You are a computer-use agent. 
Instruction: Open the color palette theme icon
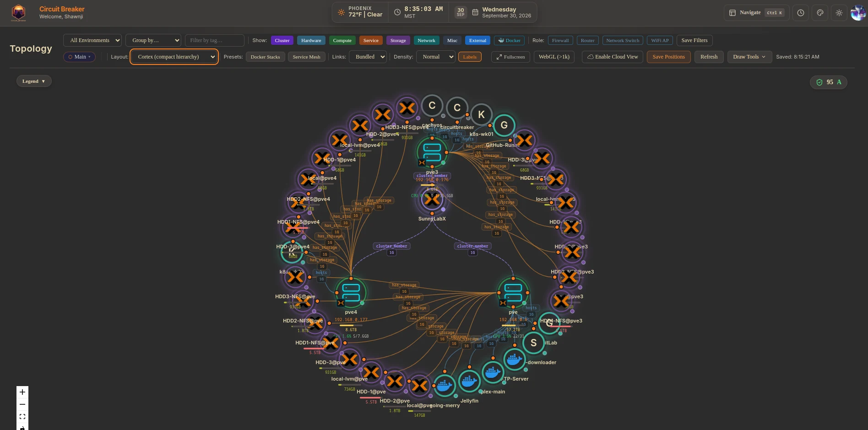click(x=820, y=13)
